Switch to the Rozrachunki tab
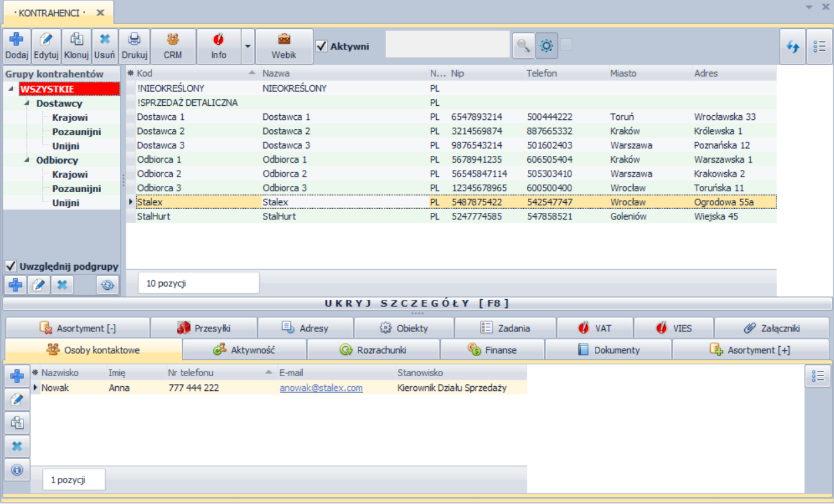Screen dimensions: 834x504 pos(373,349)
